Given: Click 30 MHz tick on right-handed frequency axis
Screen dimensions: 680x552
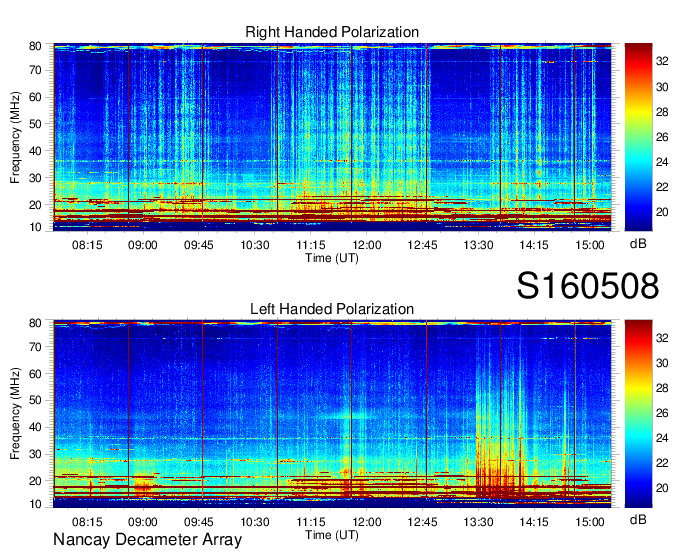Looking at the screenshot, I should pos(35,178).
